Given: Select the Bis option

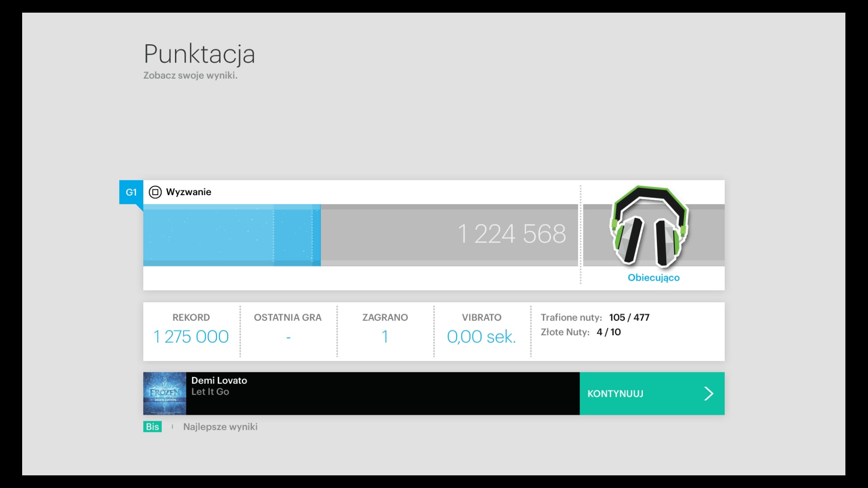Looking at the screenshot, I should (x=152, y=427).
